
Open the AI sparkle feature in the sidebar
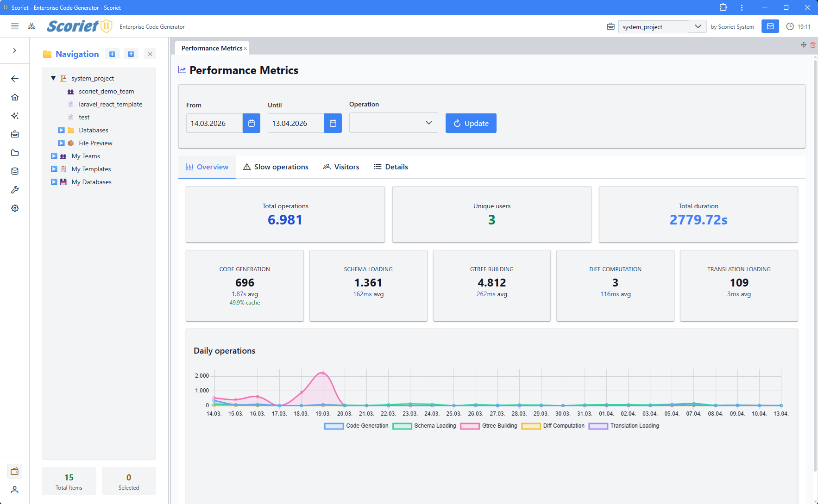(15, 116)
